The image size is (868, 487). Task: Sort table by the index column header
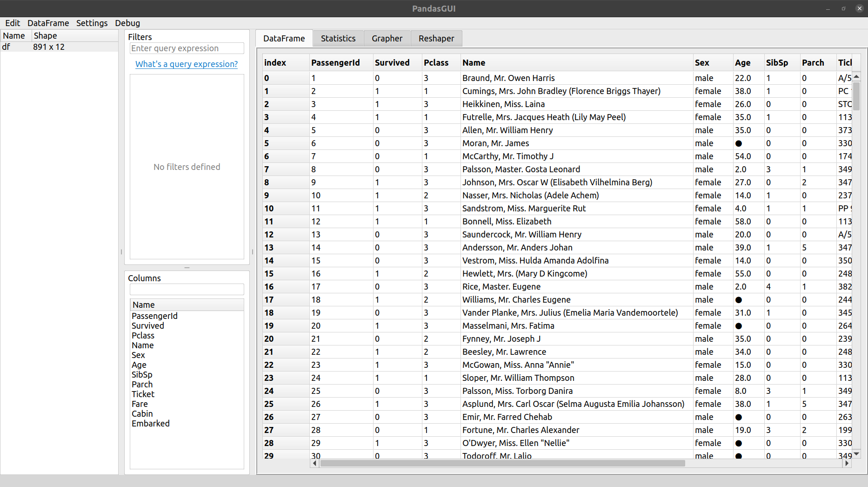coord(286,63)
